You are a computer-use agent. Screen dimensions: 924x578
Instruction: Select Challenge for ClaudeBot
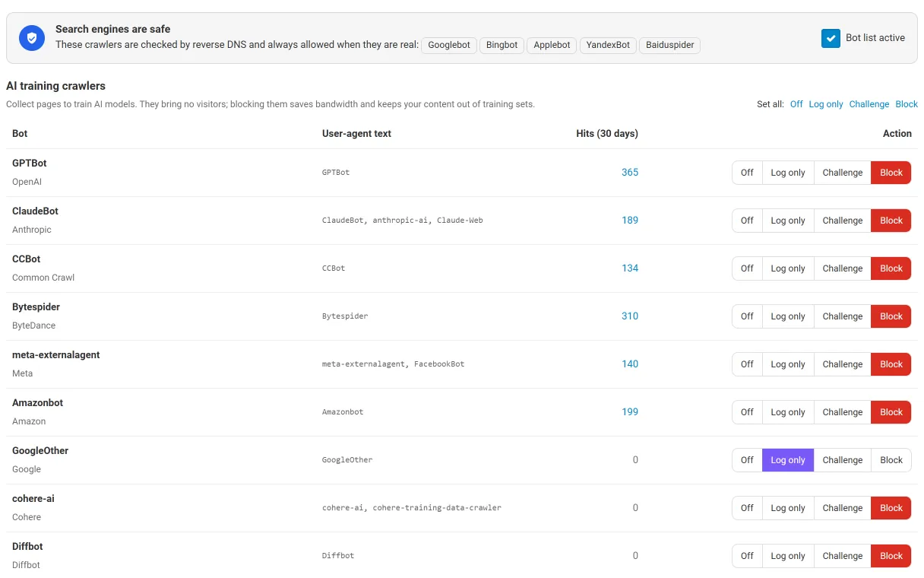click(x=842, y=221)
